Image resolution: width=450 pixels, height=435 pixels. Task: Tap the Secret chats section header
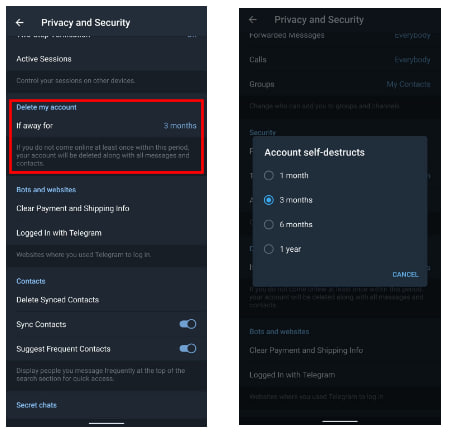click(x=37, y=405)
